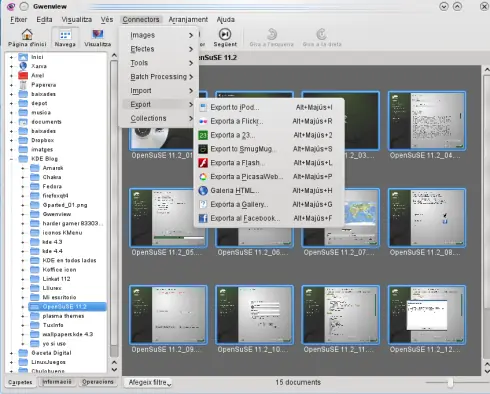
Task: Select thumbnail OpenSuSE 11.2_10
Action: [254, 315]
